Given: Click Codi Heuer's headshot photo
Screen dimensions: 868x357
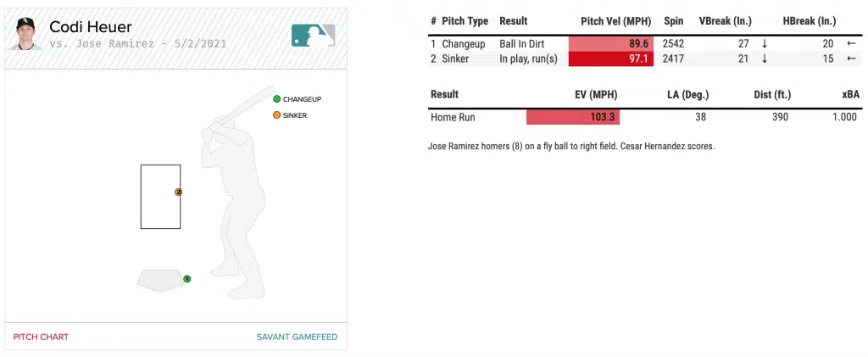Looking at the screenshot, I should 27,33.
